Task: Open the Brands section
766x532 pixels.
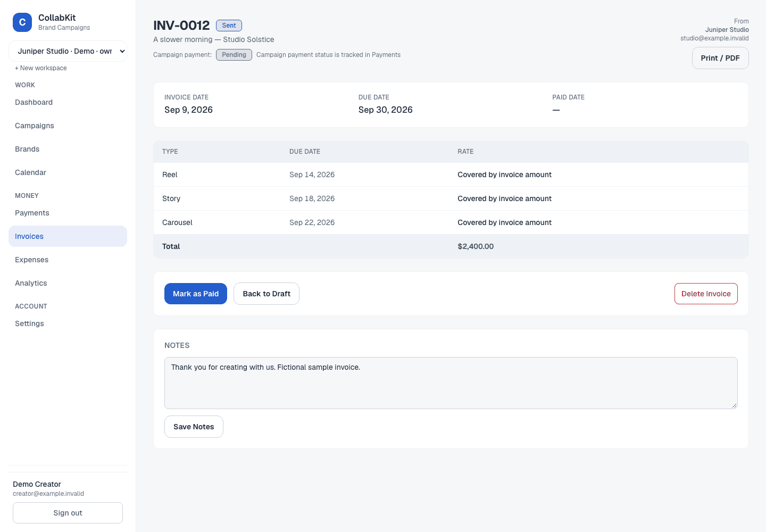Action: point(68,149)
